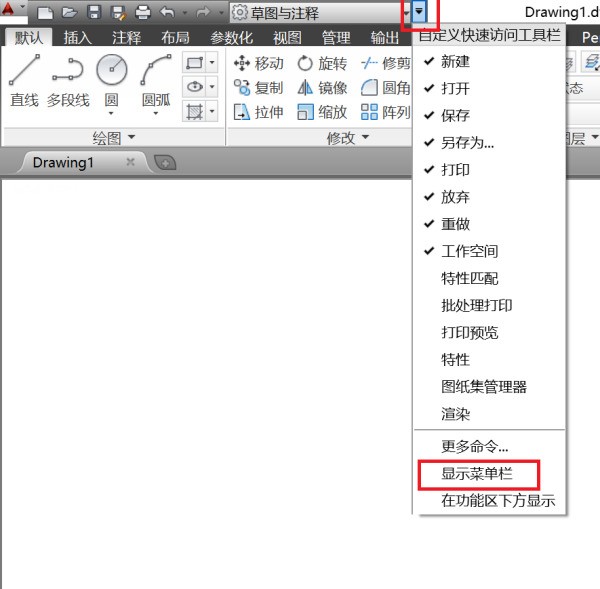
Task: Expand the Redo history dropdown arrow
Action: [221, 13]
